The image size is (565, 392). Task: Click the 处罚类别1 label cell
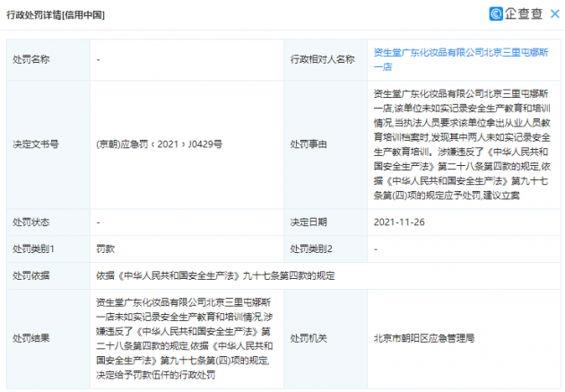pyautogui.click(x=48, y=249)
